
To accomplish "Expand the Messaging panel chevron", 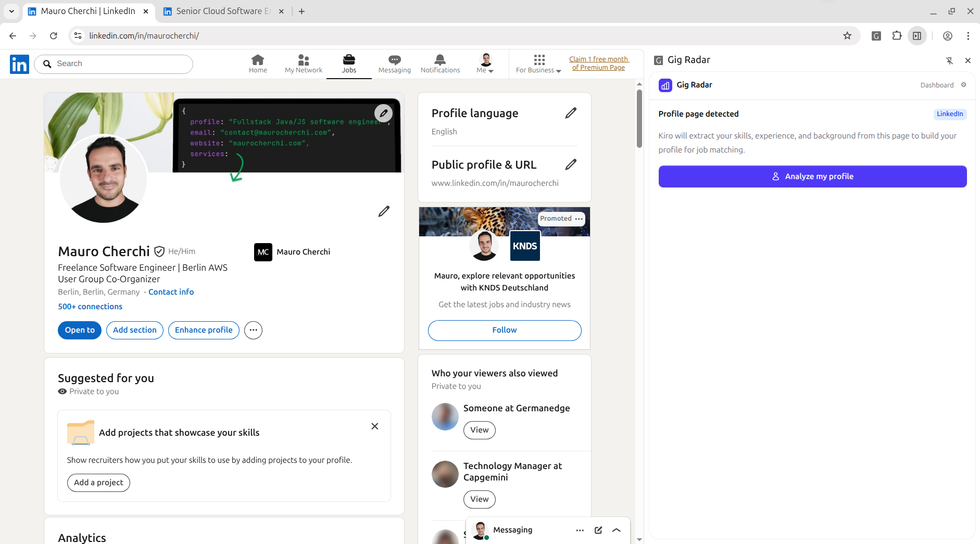I will (617, 530).
